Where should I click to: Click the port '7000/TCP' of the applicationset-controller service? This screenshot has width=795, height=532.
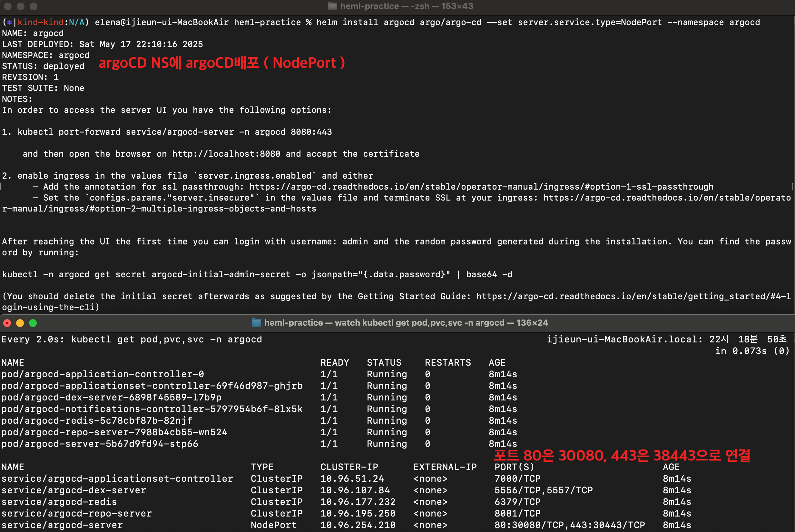(x=517, y=478)
